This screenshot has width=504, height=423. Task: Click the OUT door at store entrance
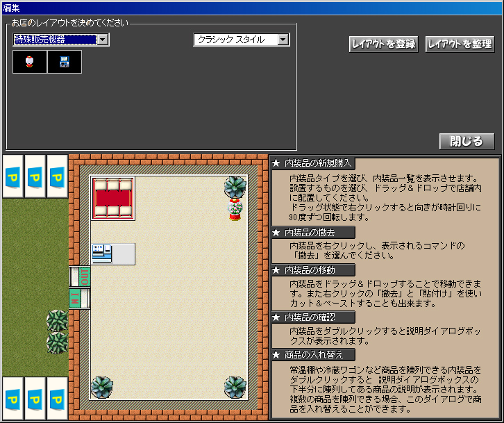[x=81, y=276]
